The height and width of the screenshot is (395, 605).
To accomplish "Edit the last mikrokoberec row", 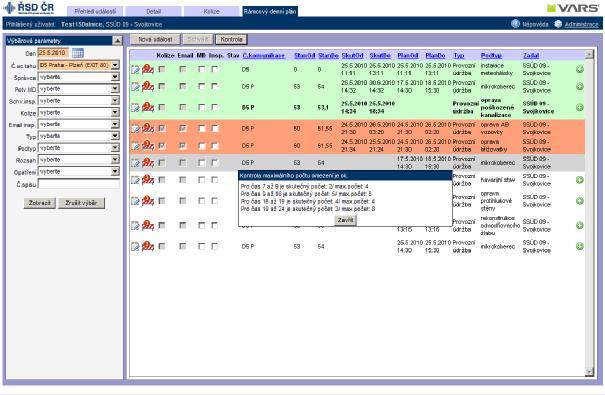I will (135, 246).
